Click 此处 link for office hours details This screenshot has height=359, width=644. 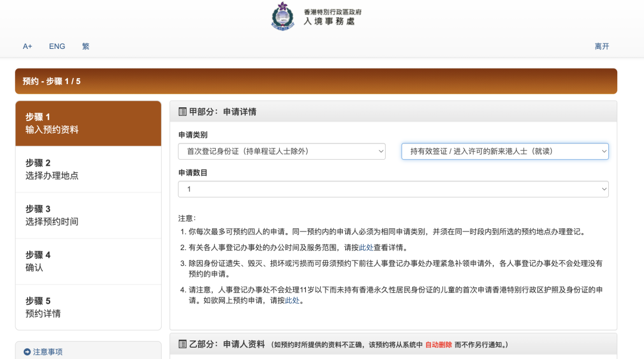[366, 247]
